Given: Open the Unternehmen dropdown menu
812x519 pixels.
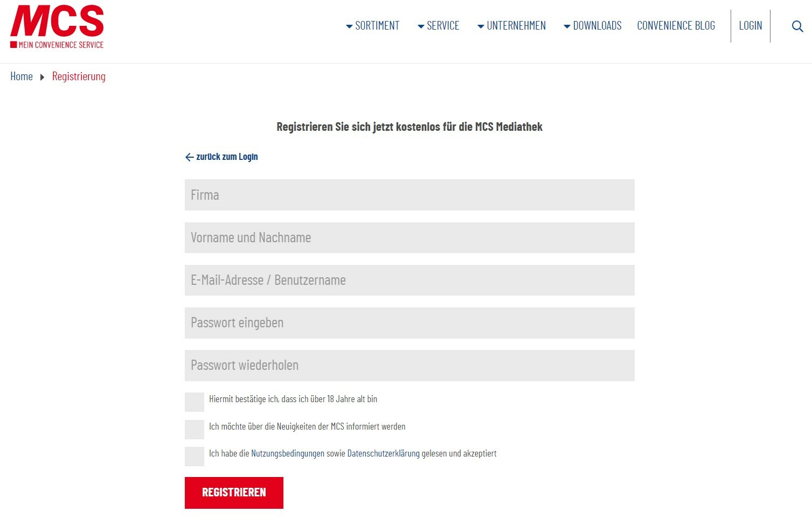Looking at the screenshot, I should coord(511,26).
